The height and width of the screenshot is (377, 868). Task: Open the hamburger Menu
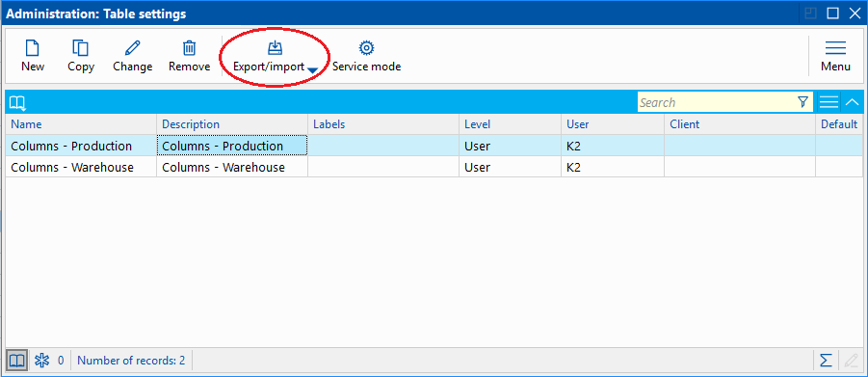pyautogui.click(x=835, y=56)
